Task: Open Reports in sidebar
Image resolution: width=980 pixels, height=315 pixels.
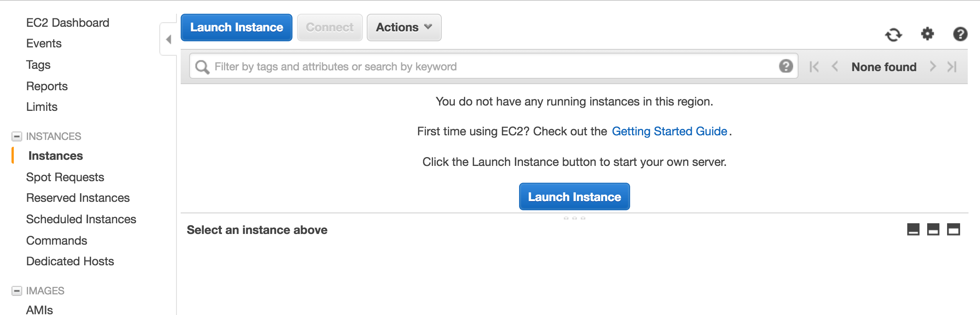Action: coord(47,86)
